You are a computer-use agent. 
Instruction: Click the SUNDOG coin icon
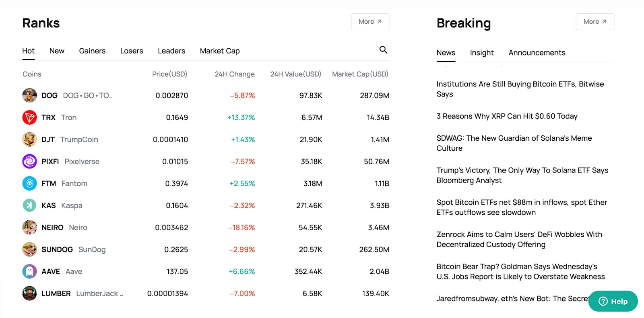click(29, 249)
